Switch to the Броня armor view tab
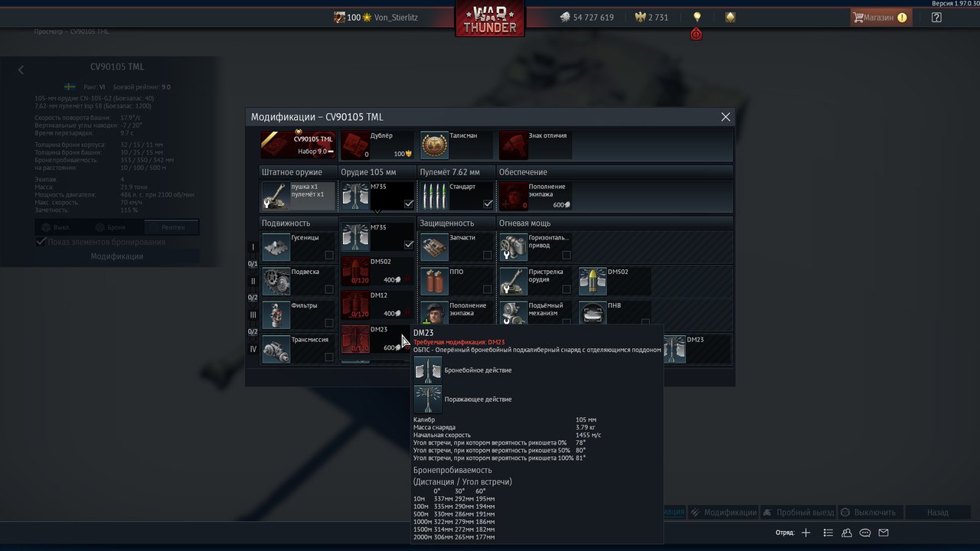Image resolution: width=980 pixels, height=551 pixels. (116, 227)
